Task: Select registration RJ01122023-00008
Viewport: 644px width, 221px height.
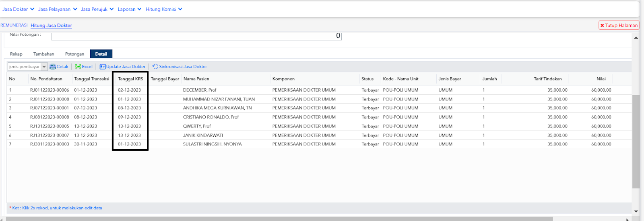Action: [50, 99]
